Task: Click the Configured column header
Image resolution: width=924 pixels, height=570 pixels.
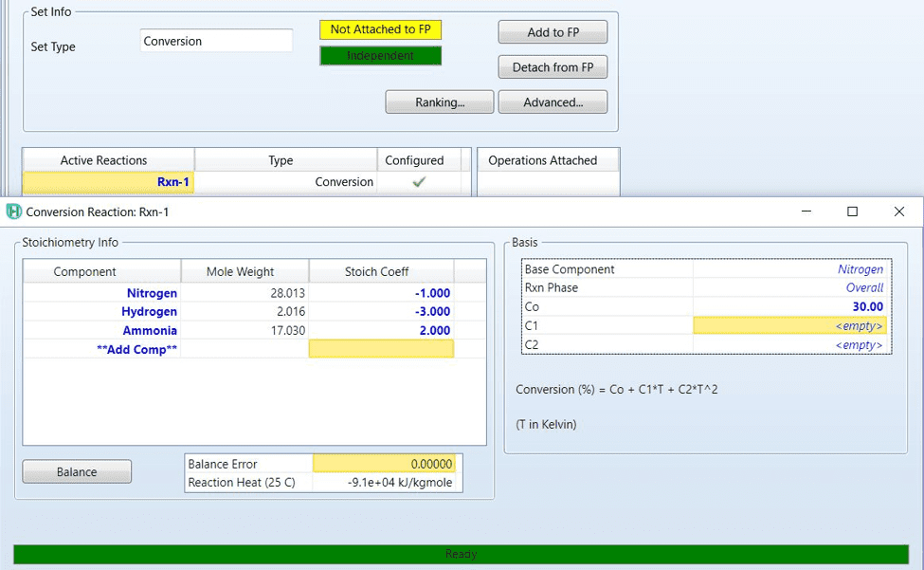Action: click(419, 160)
